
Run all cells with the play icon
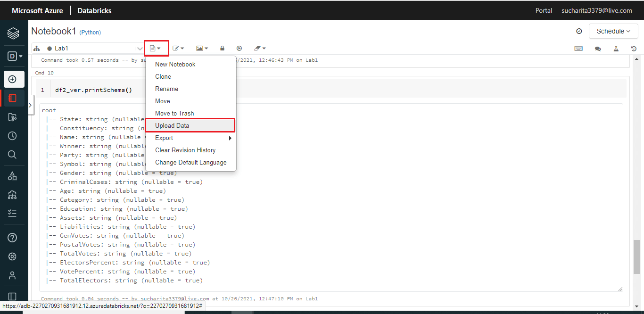point(239,48)
